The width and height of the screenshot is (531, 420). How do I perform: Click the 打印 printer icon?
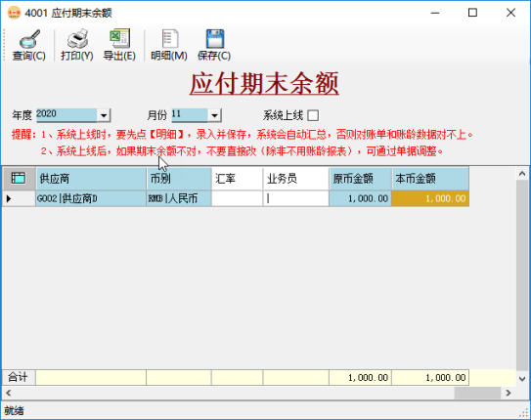(77, 38)
